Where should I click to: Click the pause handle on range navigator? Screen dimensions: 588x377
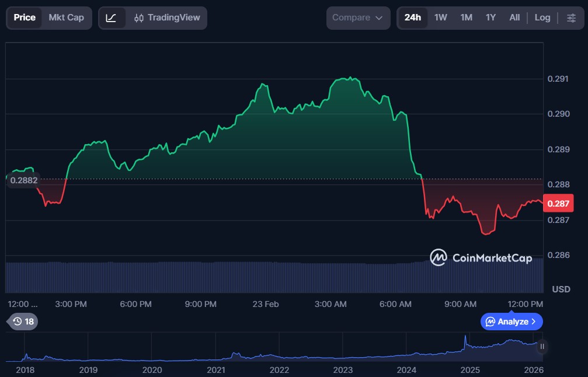[542, 347]
